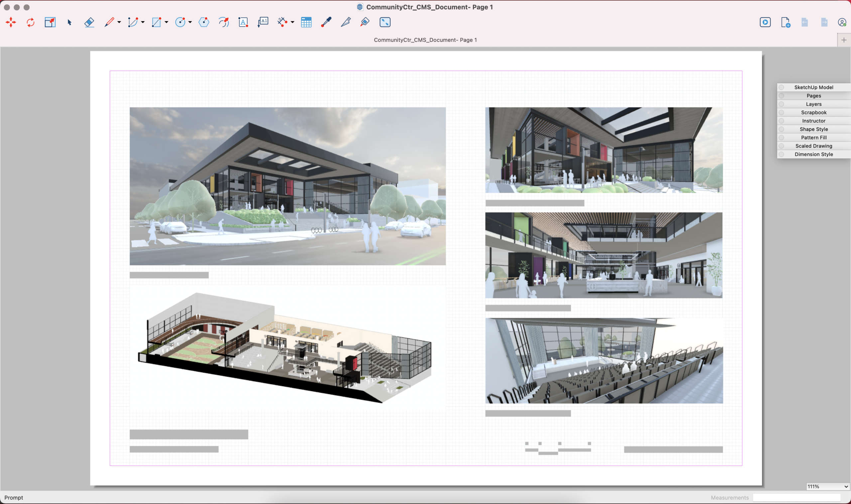Image resolution: width=851 pixels, height=504 pixels.
Task: Click the round button beside Pattern Fill
Action: [x=781, y=138]
